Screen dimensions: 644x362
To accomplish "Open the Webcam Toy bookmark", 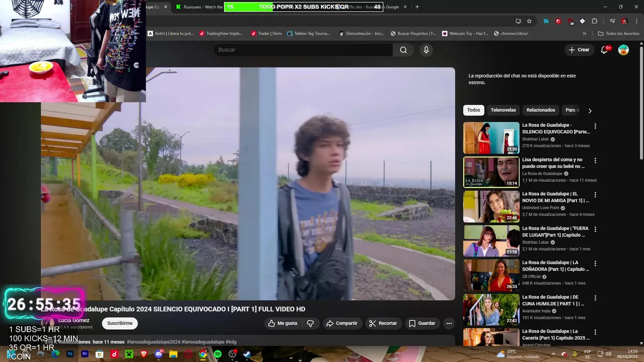I will (x=465, y=34).
